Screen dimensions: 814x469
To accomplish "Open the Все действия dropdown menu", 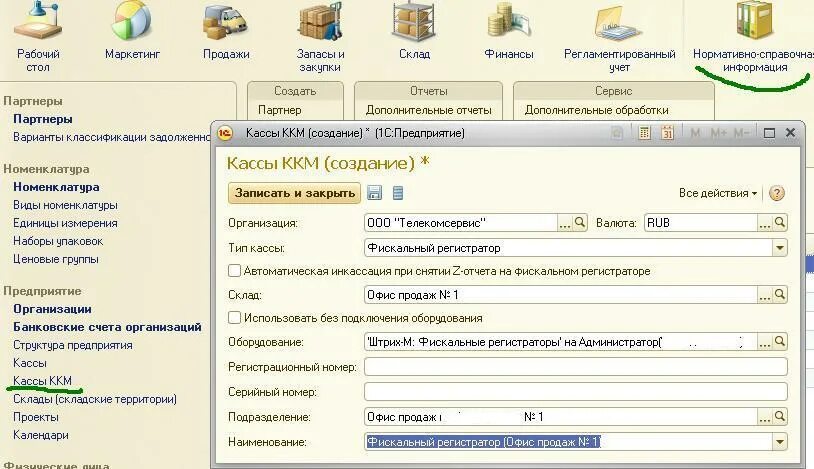I will 718,193.
